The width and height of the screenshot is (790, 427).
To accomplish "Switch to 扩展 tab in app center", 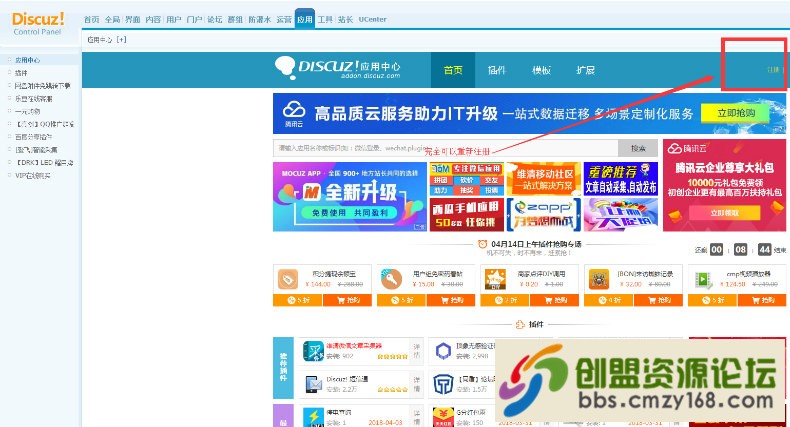I will pos(585,70).
